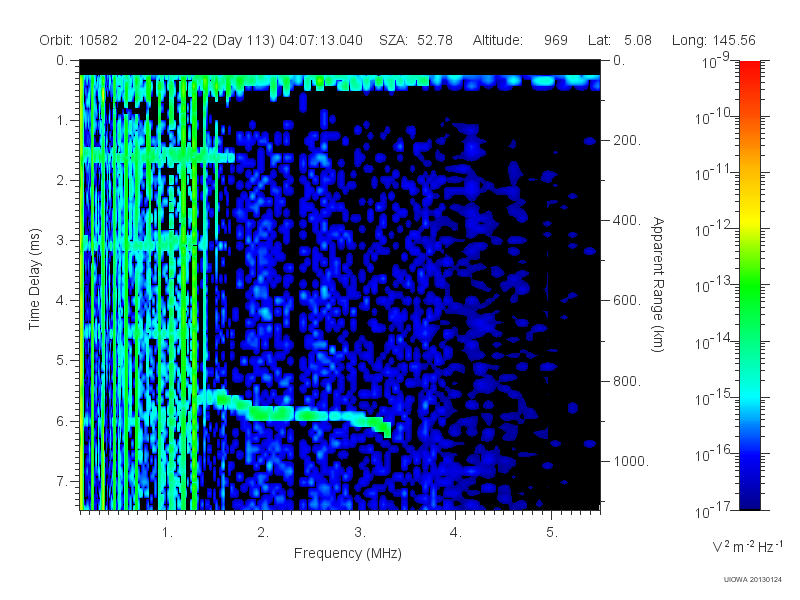Click the 10⁻¹⁶ colorbar tick label

click(714, 454)
